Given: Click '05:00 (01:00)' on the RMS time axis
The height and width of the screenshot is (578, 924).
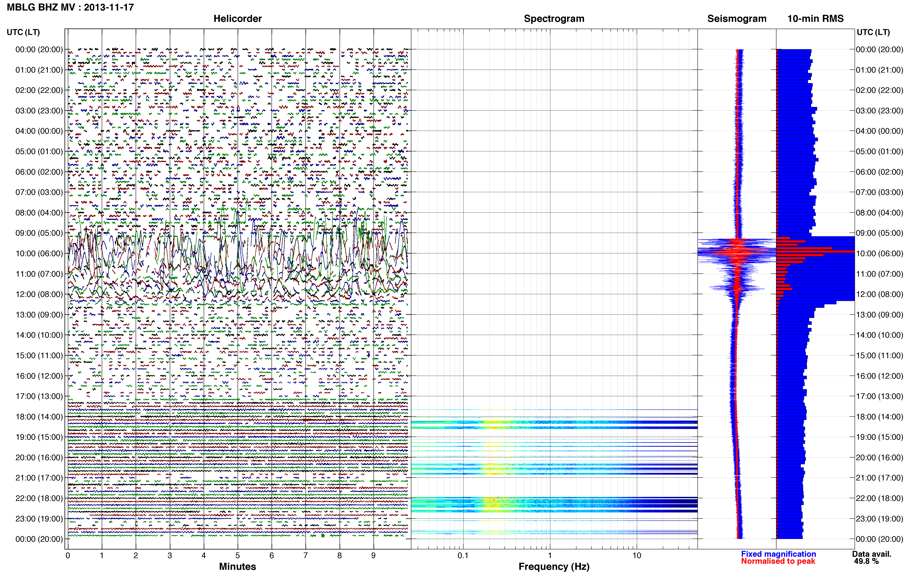Looking at the screenshot, I should 879,151.
